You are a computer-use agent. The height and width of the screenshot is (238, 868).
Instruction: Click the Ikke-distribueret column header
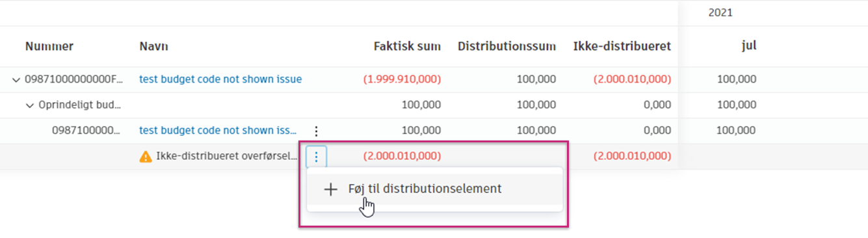pos(622,46)
